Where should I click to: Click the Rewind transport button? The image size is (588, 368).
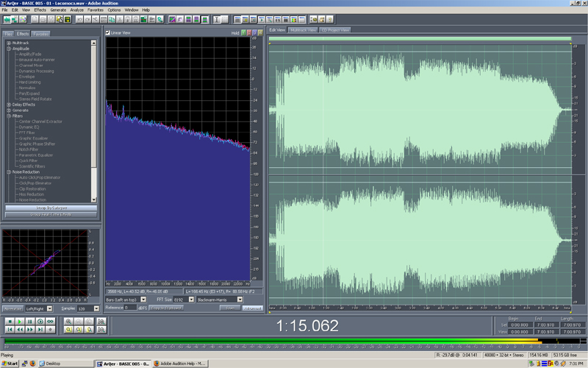20,330
